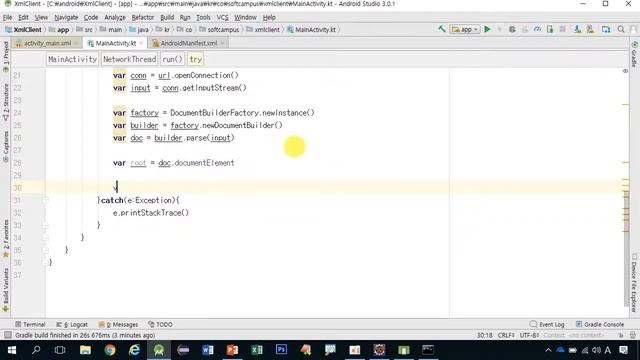Attach debugger to Android process icon
The image size is (640, 360).
pos(550,29)
